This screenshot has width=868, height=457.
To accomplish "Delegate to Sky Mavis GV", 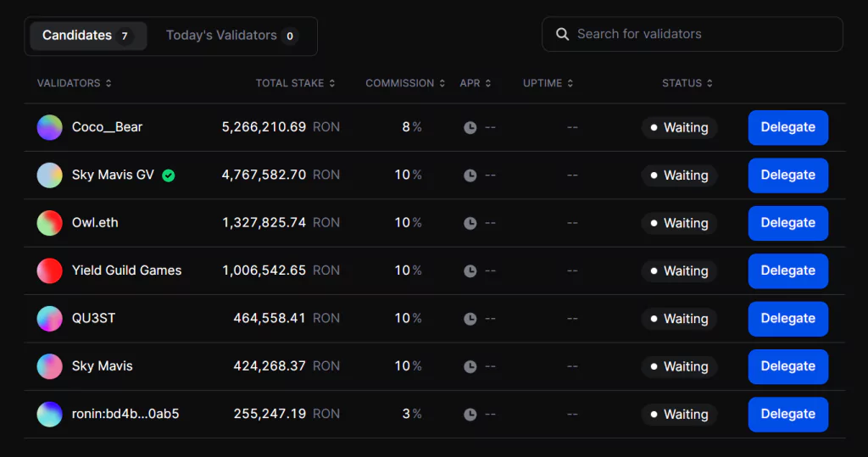I will pos(788,175).
